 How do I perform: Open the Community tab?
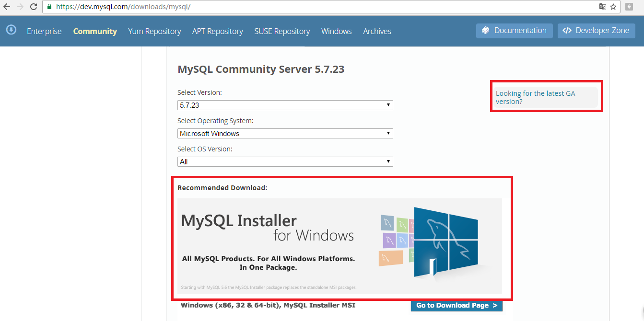pos(95,31)
